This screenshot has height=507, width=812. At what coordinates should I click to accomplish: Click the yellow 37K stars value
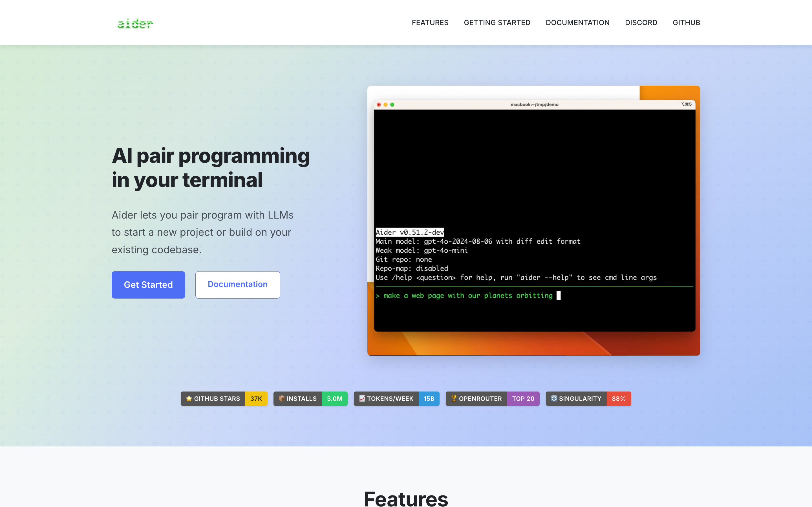point(256,399)
